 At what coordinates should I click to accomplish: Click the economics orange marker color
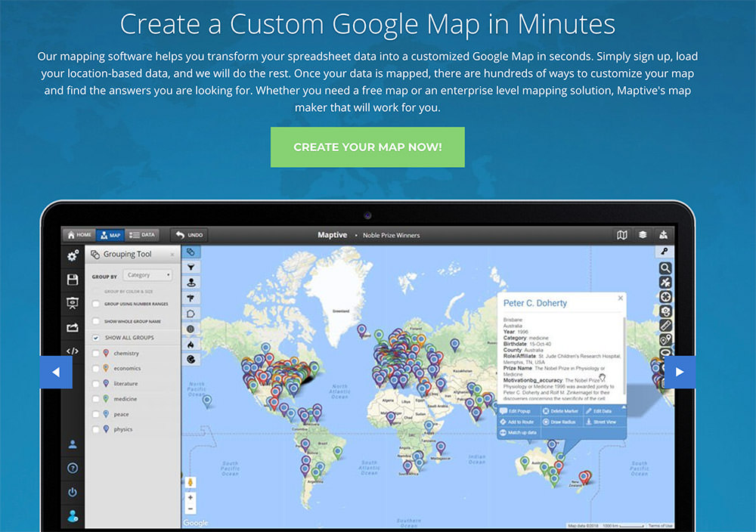pyautogui.click(x=106, y=368)
